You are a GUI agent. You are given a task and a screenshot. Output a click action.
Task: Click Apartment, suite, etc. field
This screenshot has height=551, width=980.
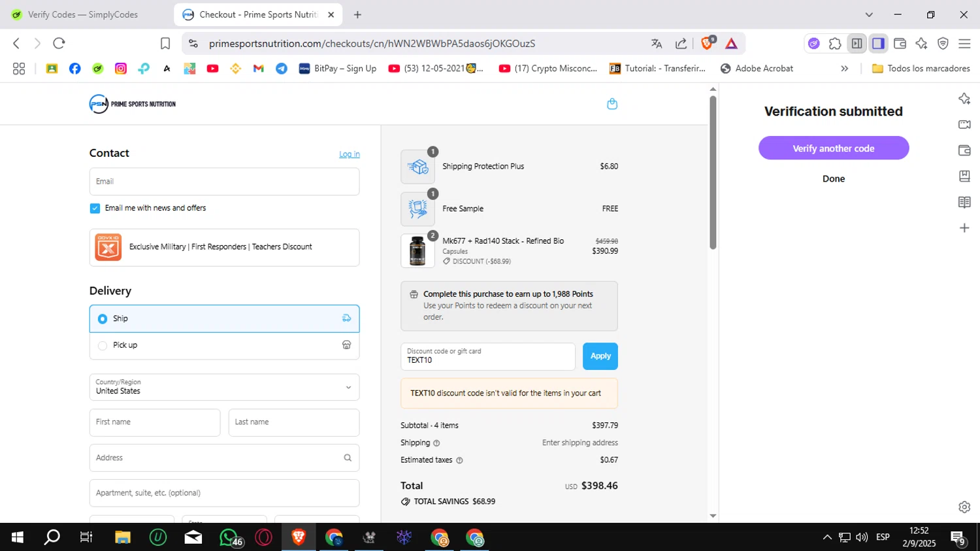(224, 493)
